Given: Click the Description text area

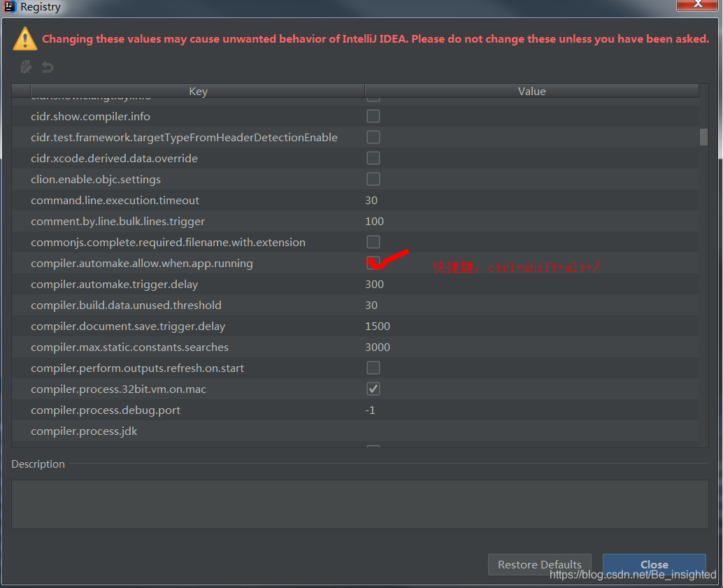Looking at the screenshot, I should pyautogui.click(x=359, y=504).
